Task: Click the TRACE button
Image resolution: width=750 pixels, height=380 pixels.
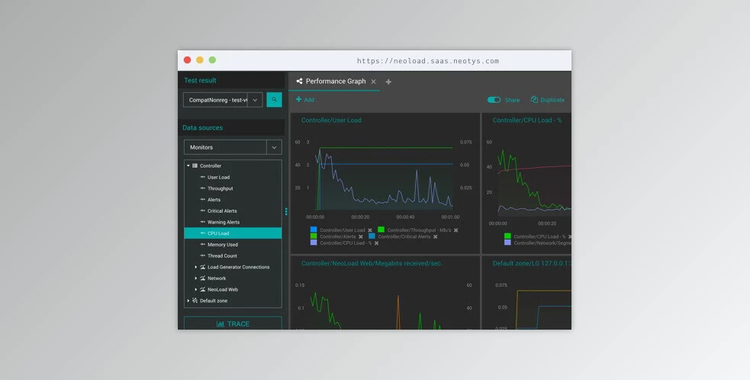Action: click(x=233, y=324)
